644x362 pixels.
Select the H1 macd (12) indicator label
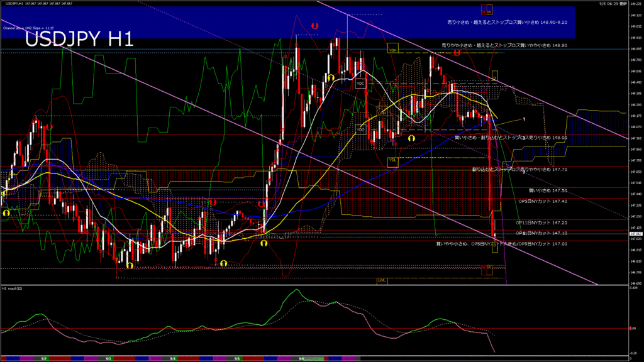coord(12,288)
